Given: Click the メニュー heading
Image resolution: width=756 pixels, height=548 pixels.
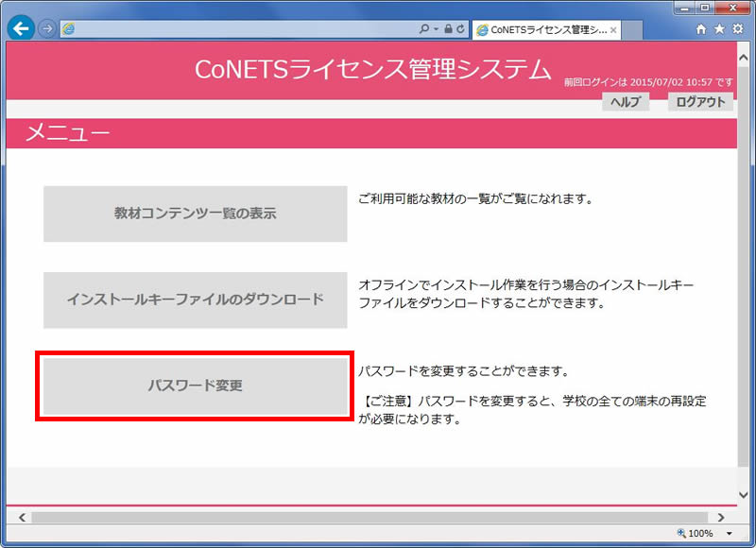Looking at the screenshot, I should 67,132.
